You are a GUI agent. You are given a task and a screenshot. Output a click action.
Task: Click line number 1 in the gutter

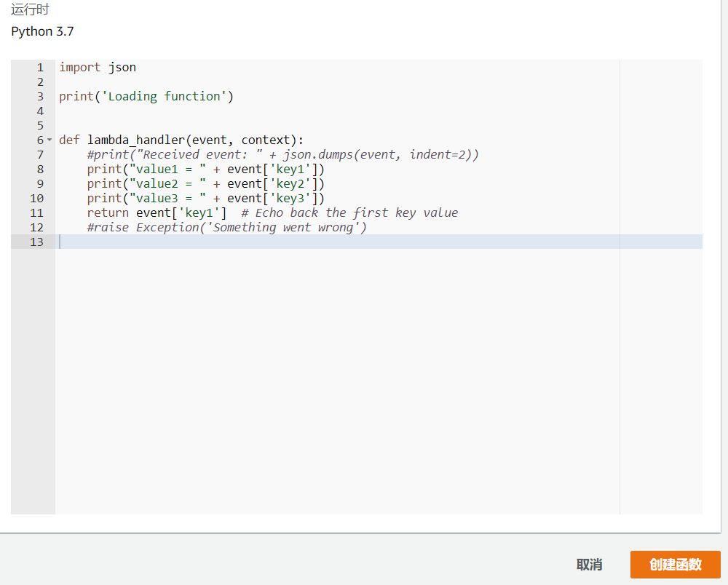click(x=40, y=67)
